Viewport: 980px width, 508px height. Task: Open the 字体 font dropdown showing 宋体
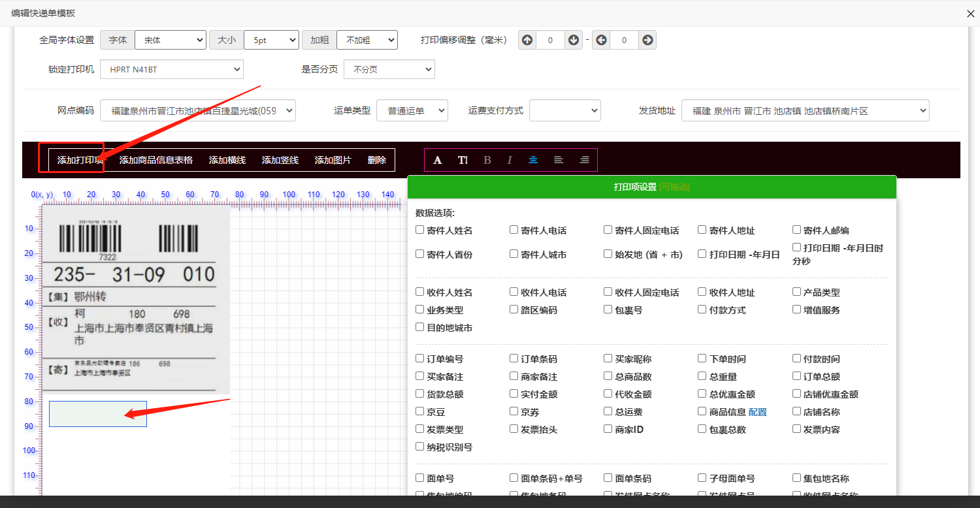(x=171, y=40)
